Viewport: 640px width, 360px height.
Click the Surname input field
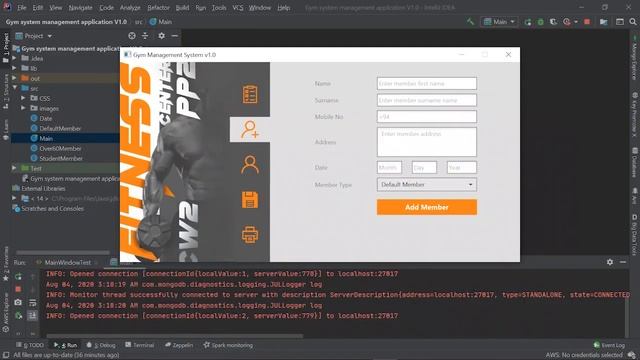(427, 100)
